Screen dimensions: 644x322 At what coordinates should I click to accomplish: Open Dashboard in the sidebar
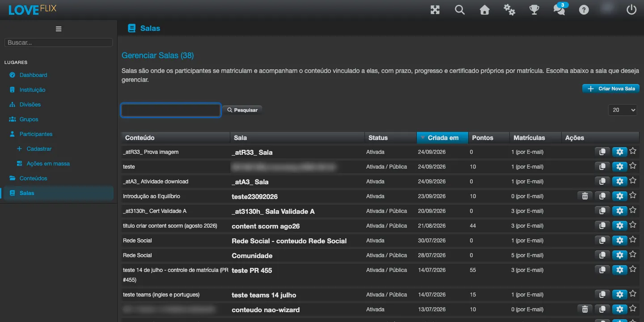33,75
